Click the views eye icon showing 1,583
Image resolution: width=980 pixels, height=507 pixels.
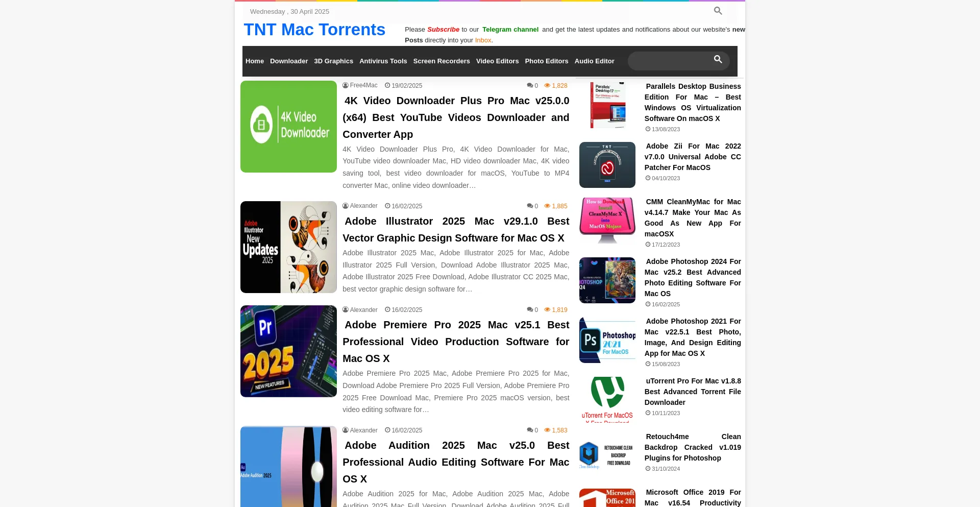(x=547, y=430)
